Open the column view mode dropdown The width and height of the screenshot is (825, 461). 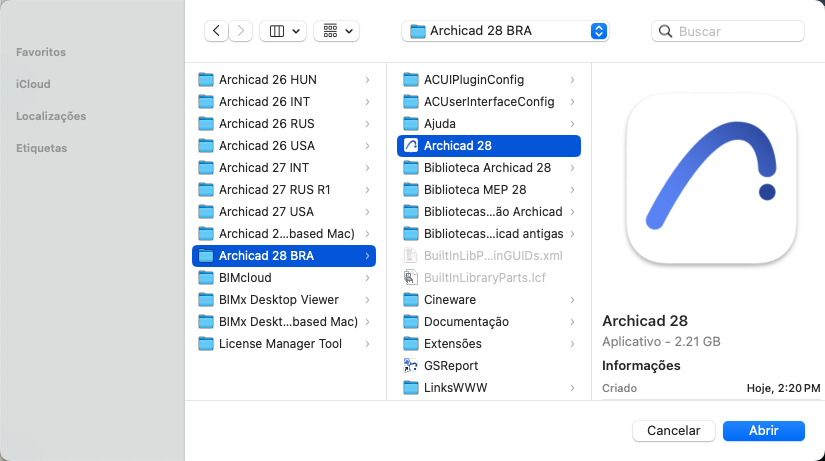point(283,31)
